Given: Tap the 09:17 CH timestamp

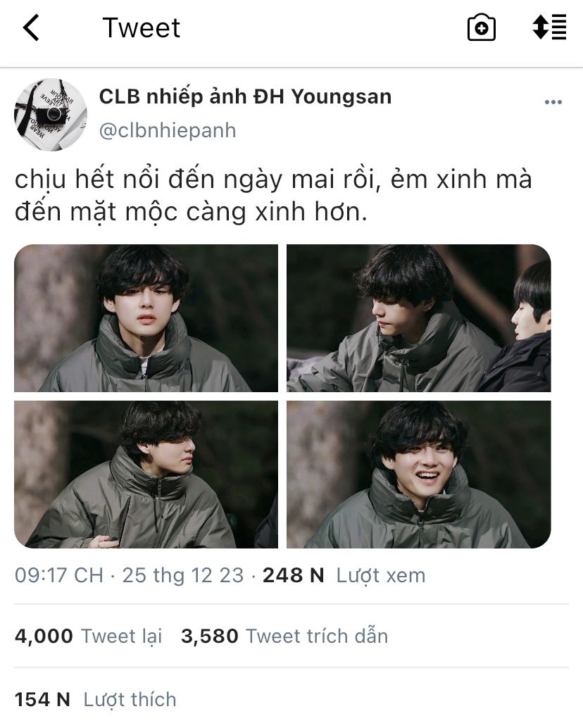Looking at the screenshot, I should 59,576.
